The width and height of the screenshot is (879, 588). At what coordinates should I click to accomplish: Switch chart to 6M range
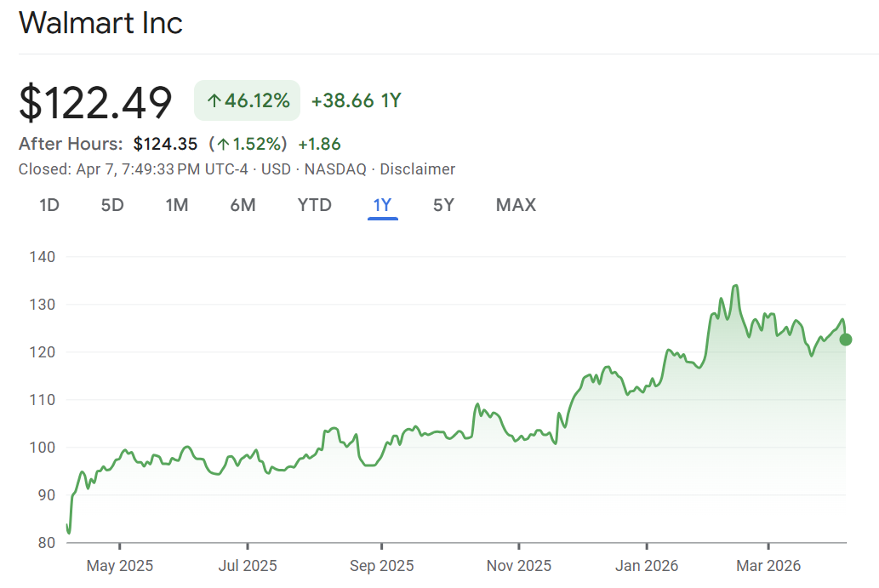(243, 205)
